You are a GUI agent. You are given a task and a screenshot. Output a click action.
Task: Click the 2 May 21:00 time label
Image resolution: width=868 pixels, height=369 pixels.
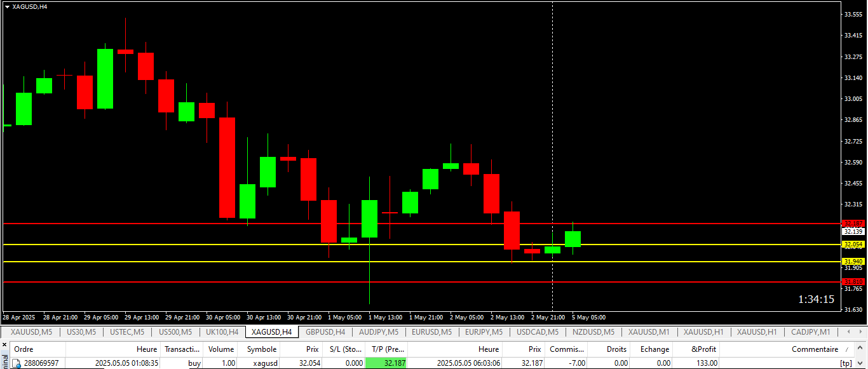pos(548,317)
